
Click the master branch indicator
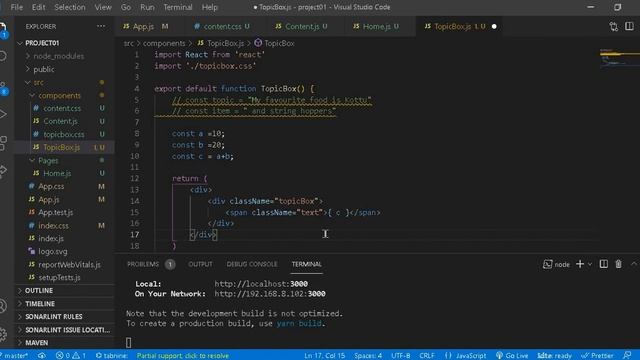[14, 356]
